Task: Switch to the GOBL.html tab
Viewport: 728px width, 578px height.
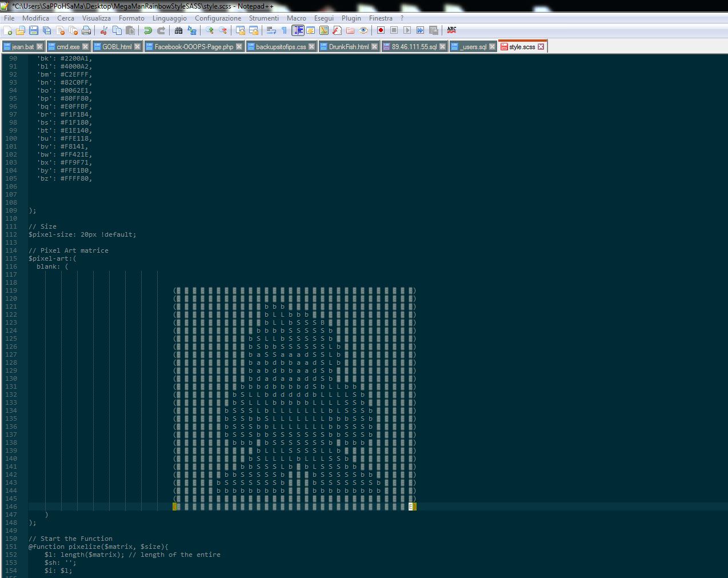Action: pyautogui.click(x=117, y=47)
